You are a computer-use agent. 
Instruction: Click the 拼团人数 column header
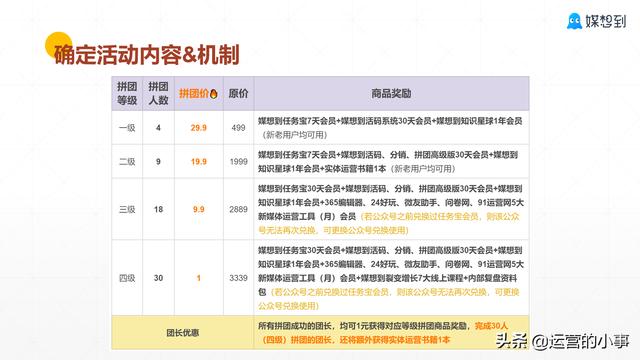158,93
